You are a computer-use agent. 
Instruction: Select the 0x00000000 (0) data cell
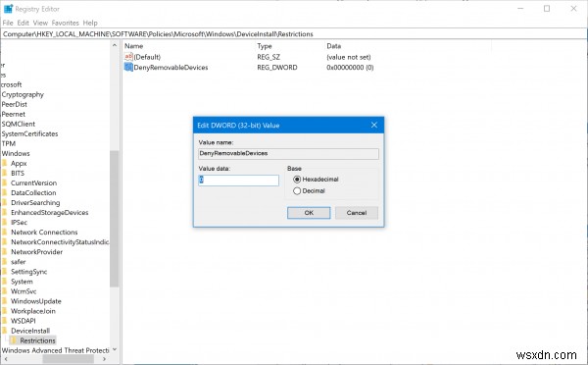350,68
